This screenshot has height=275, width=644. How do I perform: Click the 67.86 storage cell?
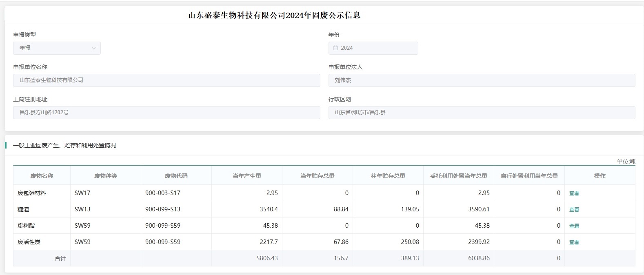(x=318, y=242)
